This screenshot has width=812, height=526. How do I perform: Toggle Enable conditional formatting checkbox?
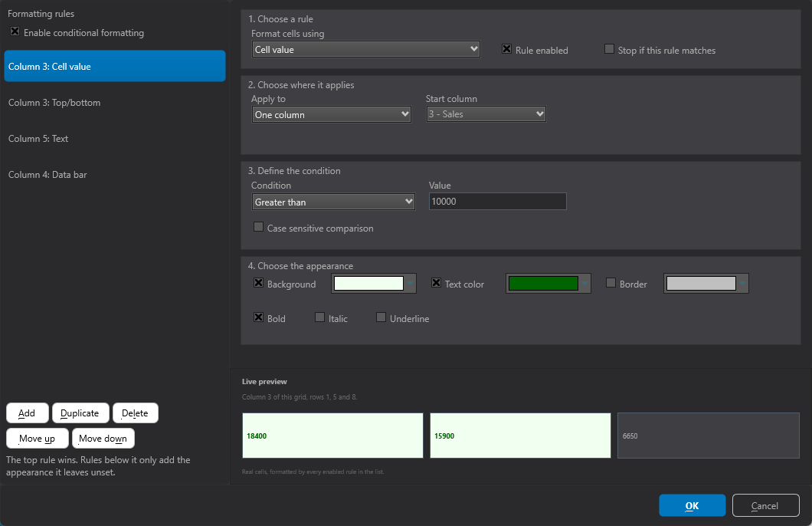pos(15,31)
